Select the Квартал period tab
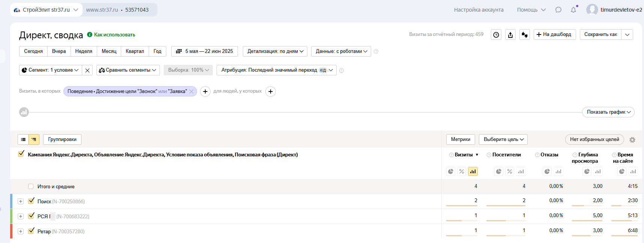The height and width of the screenshot is (243, 644). click(135, 51)
